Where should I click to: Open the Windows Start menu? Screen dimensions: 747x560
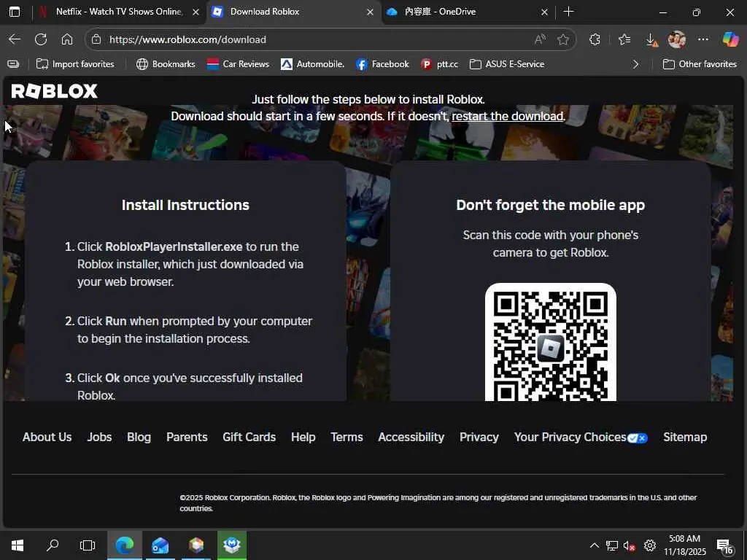click(x=18, y=545)
